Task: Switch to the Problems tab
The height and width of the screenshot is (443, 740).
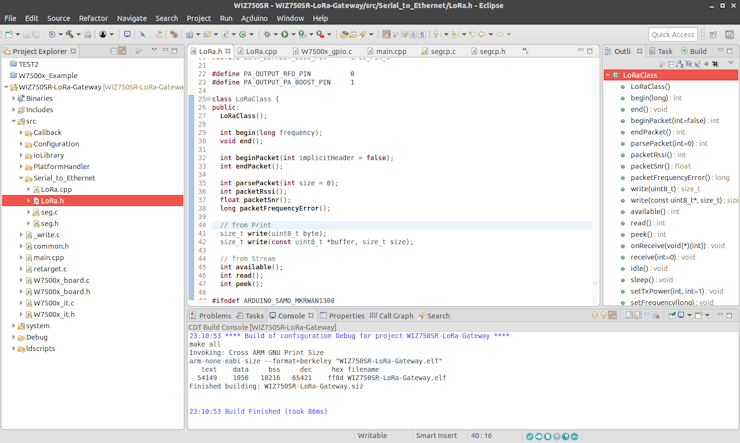Action: coord(213,316)
